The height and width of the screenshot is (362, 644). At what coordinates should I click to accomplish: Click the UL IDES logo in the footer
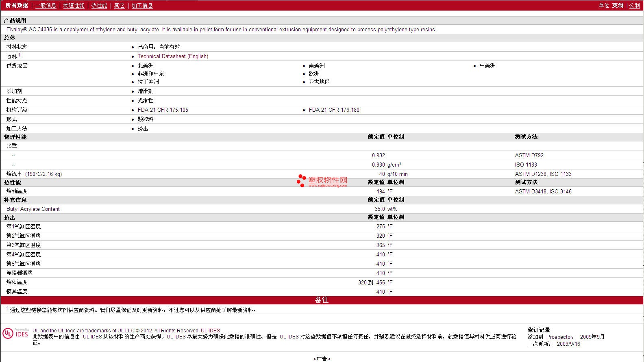(15, 334)
